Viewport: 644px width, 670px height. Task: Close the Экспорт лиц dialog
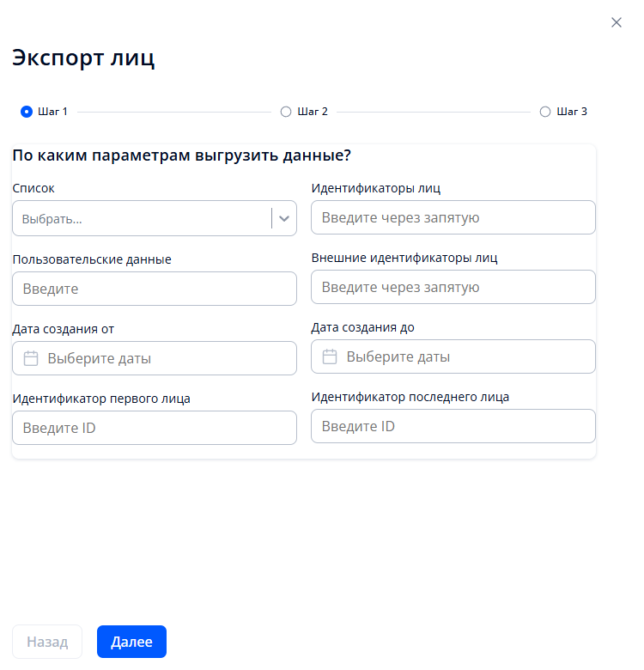616,22
